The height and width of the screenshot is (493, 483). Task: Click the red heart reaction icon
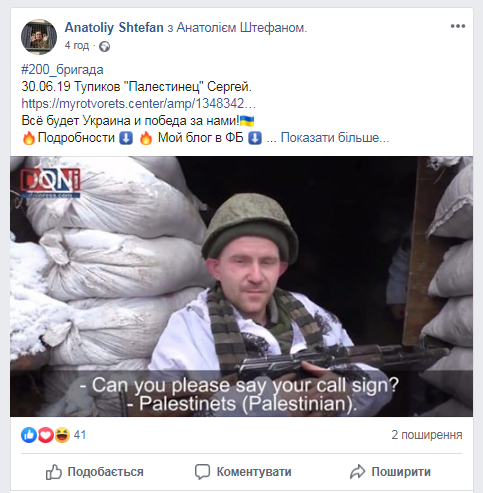tap(46, 435)
